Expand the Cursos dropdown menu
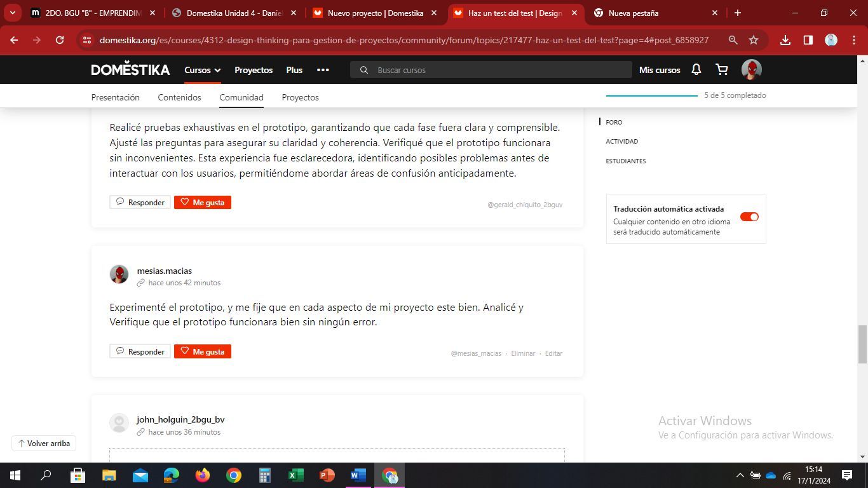868x488 pixels. click(x=203, y=70)
